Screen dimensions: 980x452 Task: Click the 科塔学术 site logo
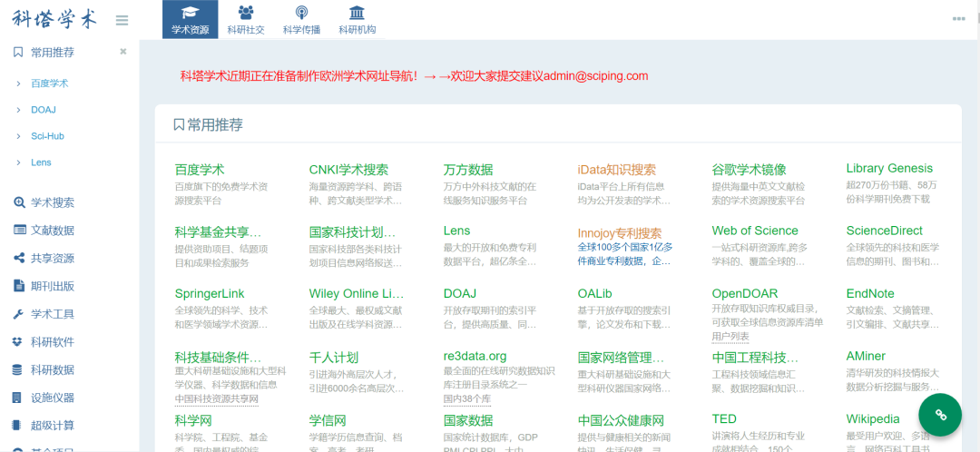[x=55, y=19]
